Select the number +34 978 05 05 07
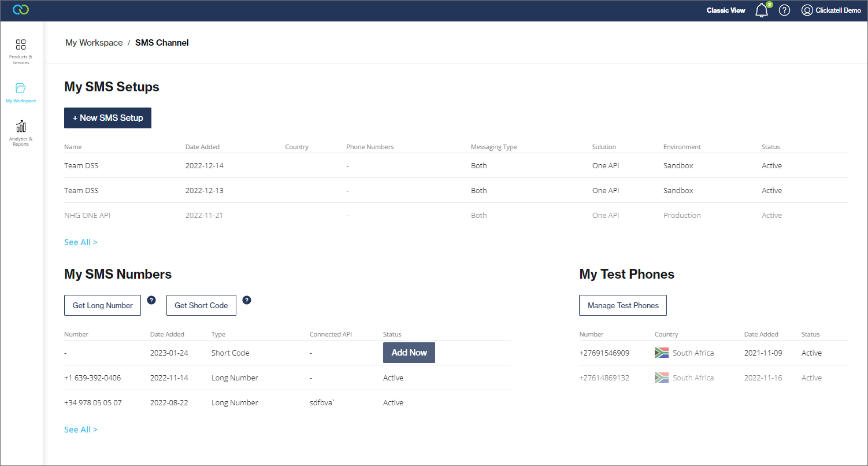The width and height of the screenshot is (868, 466). (93, 402)
